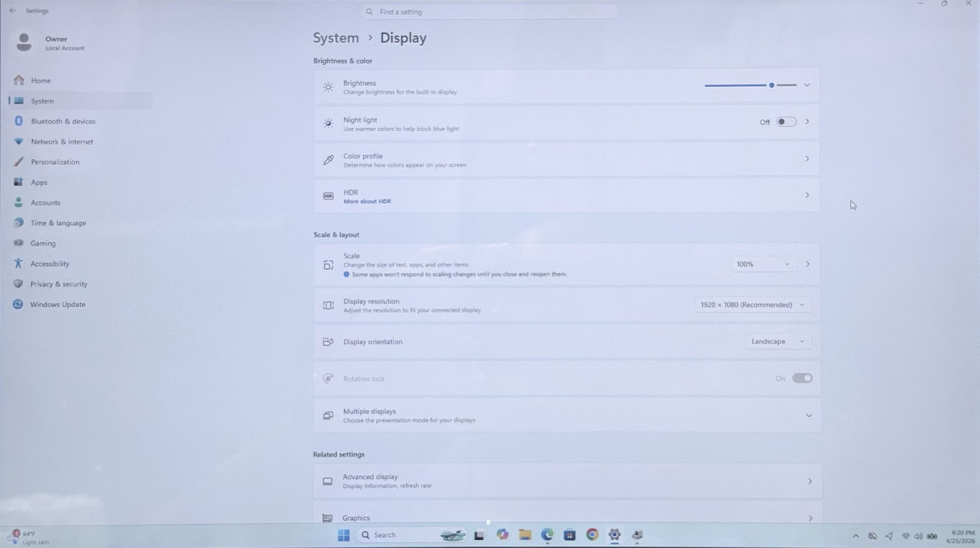
Task: Open the weather widget showing 64°F
Action: [x=29, y=538]
